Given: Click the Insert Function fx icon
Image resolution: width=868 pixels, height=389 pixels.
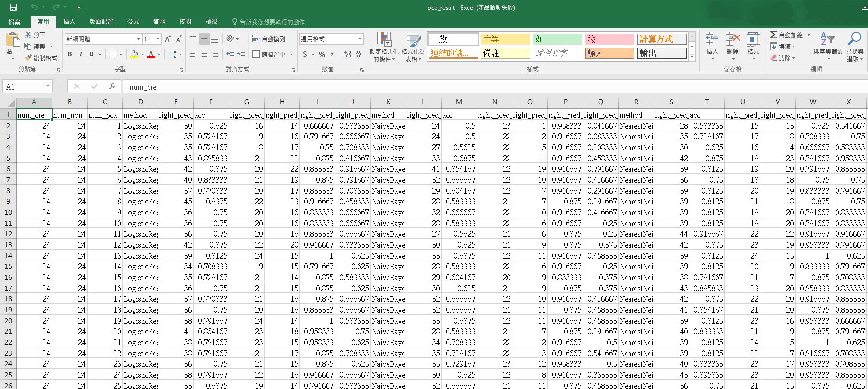Looking at the screenshot, I should (112, 87).
